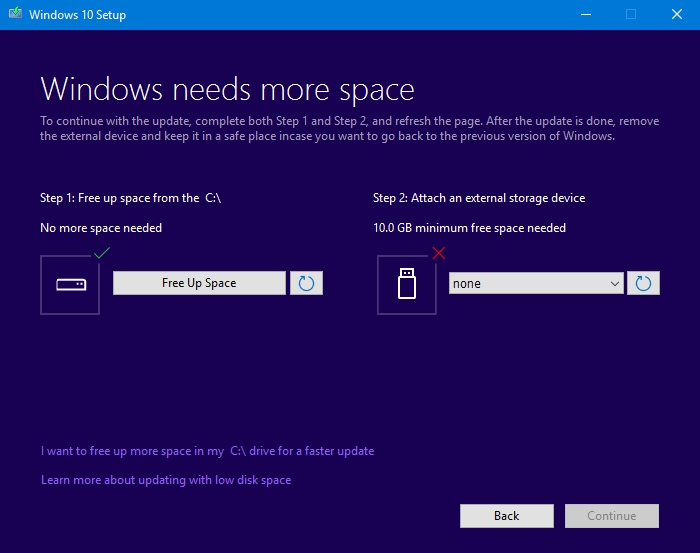
Task: Click the USB storage device icon
Action: [x=406, y=285]
